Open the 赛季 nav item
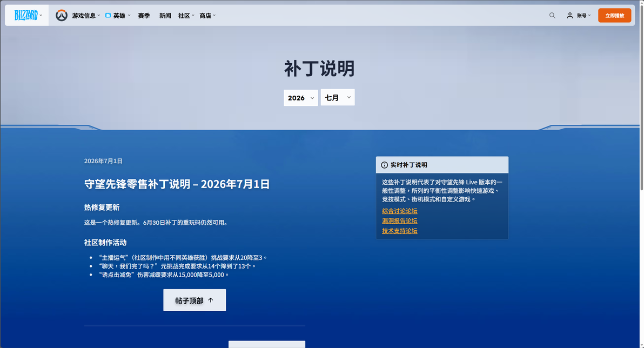The width and height of the screenshot is (644, 348). point(144,15)
